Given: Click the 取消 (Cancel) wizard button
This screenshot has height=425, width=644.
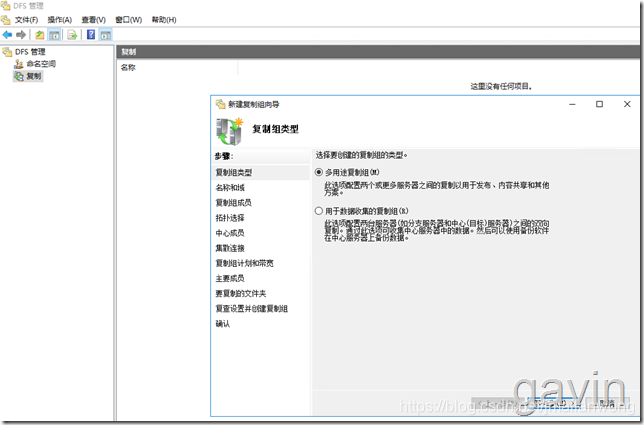Looking at the screenshot, I should [x=606, y=403].
